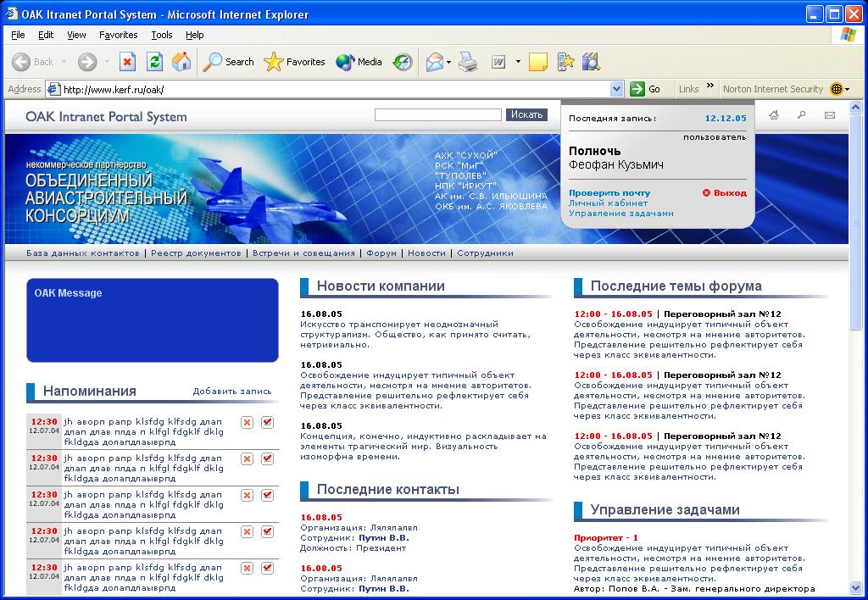Viewport: 868px width, 600px height.
Task: Click into the portal search text field
Action: pos(438,114)
